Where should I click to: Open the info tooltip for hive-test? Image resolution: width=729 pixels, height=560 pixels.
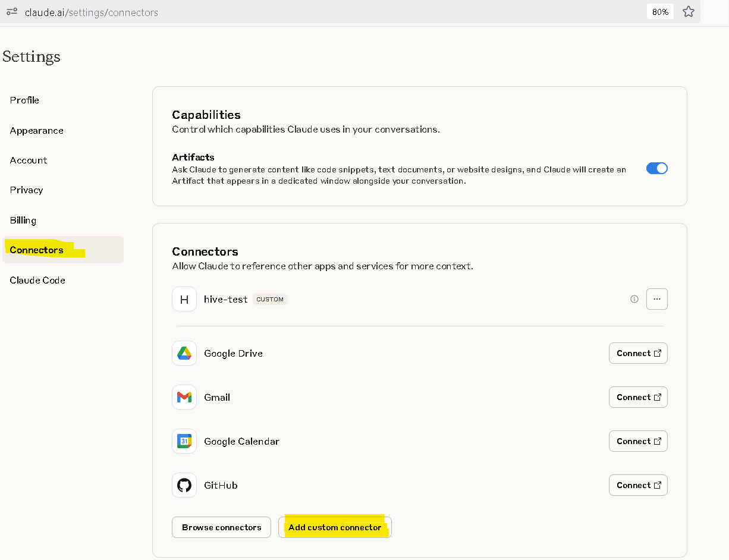tap(634, 299)
